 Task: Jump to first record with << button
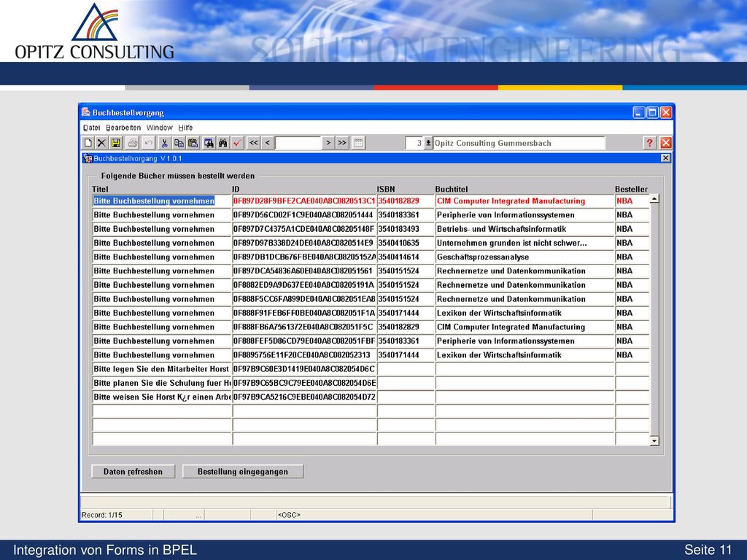(x=253, y=143)
